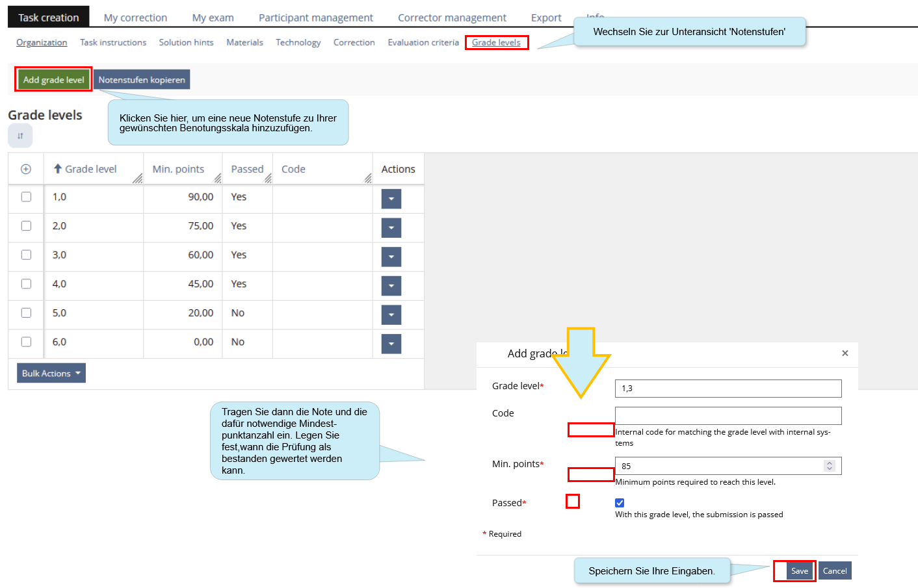Sort by Grade level column arrow

(58, 169)
